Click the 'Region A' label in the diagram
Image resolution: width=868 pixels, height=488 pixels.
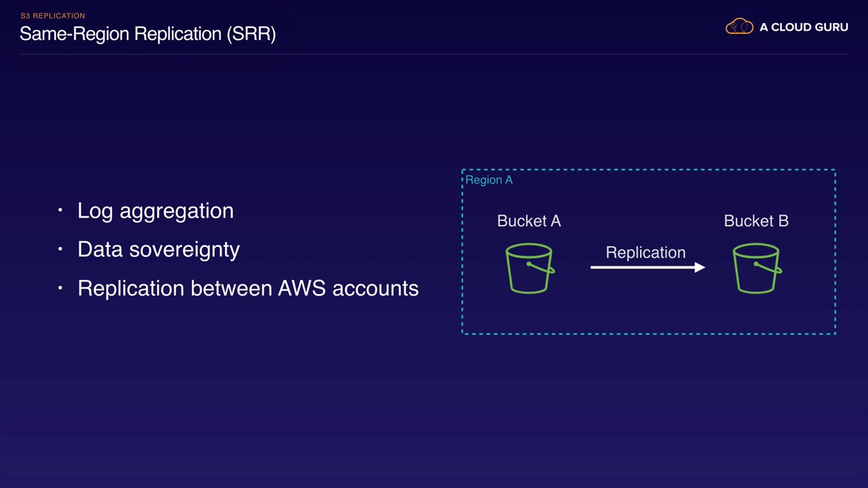(x=489, y=180)
